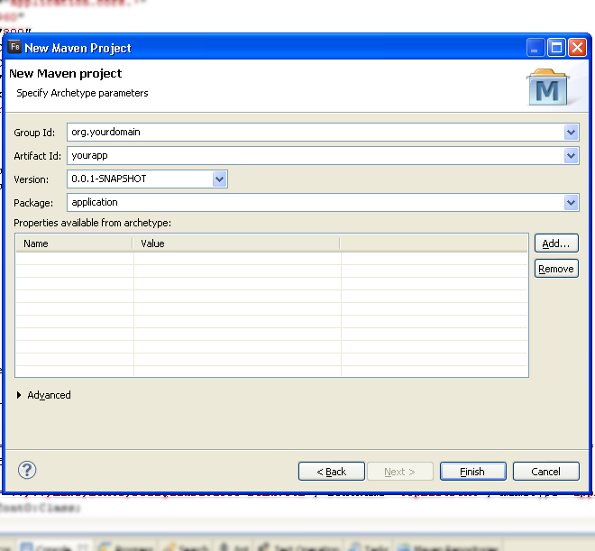595x551 pixels.
Task: Go back with the < Back button
Action: (331, 472)
